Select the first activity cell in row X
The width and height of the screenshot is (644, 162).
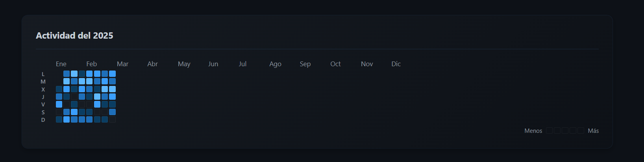[x=59, y=89]
